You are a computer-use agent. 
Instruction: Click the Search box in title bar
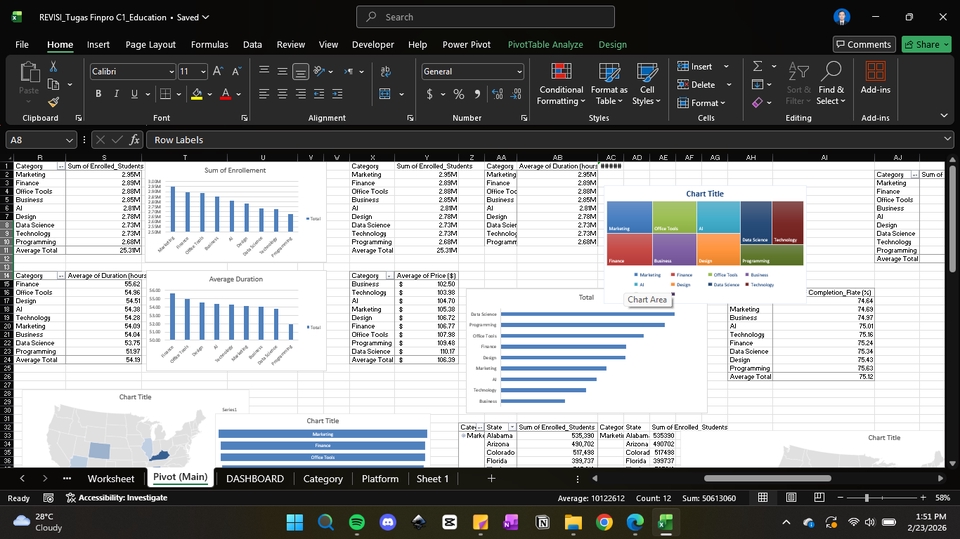[485, 17]
